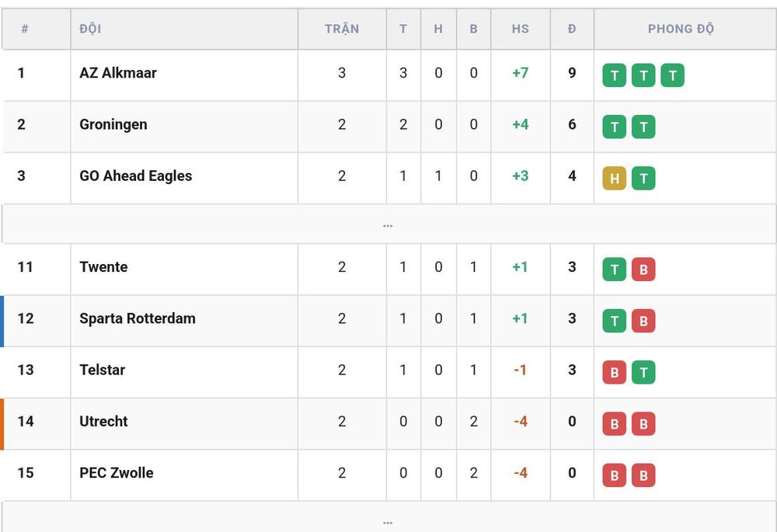Viewport: 777px width, 532px height.
Task: Click the ĐỘI column header
Action: click(90, 29)
